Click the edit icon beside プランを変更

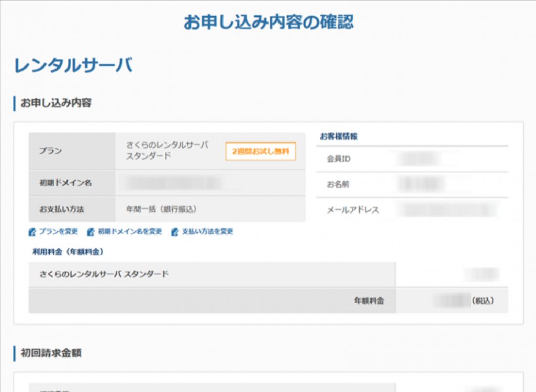click(x=32, y=232)
